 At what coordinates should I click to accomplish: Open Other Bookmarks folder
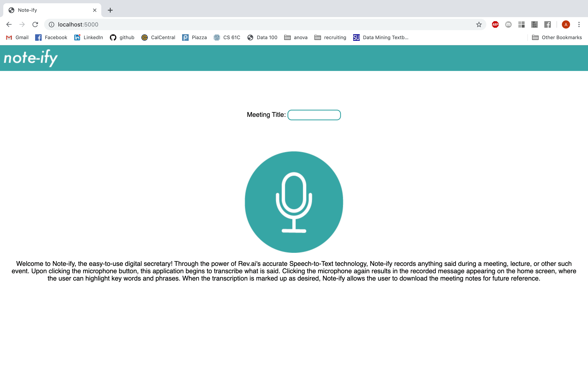point(557,37)
